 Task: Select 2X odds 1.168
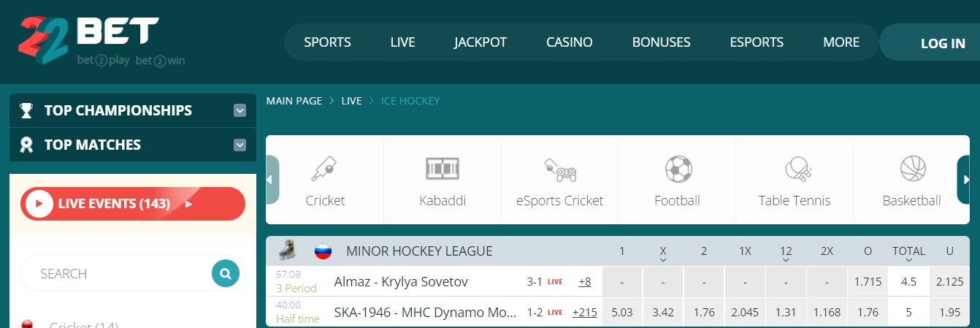(827, 313)
